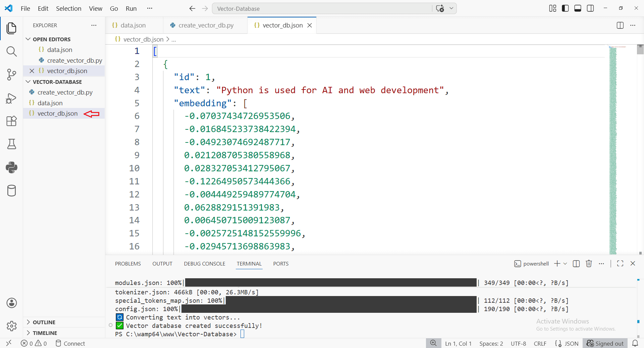644x348 pixels.
Task: Open the Extensions view
Action: 11,121
